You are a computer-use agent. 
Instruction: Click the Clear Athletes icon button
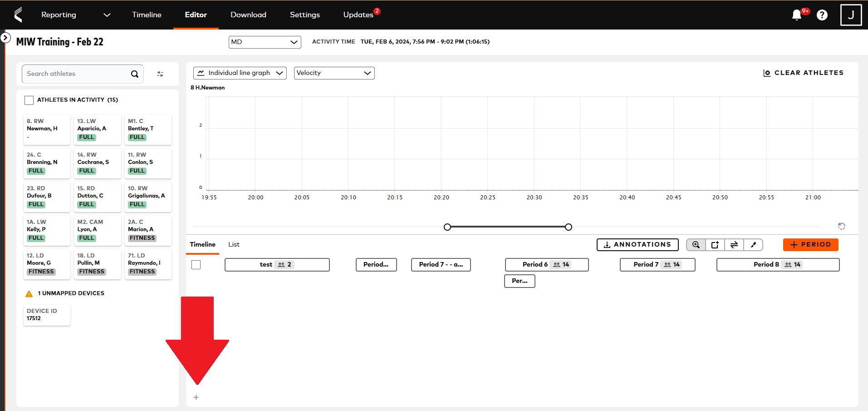pyautogui.click(x=766, y=73)
